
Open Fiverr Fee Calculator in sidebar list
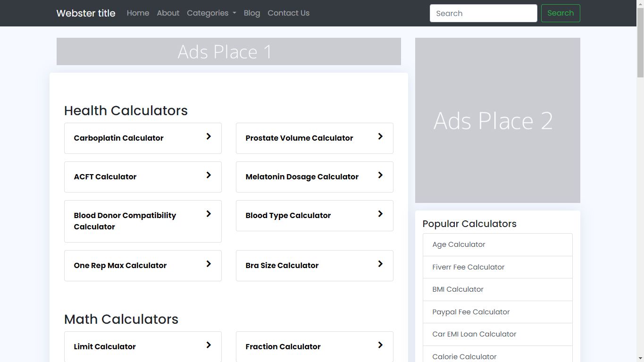(468, 267)
